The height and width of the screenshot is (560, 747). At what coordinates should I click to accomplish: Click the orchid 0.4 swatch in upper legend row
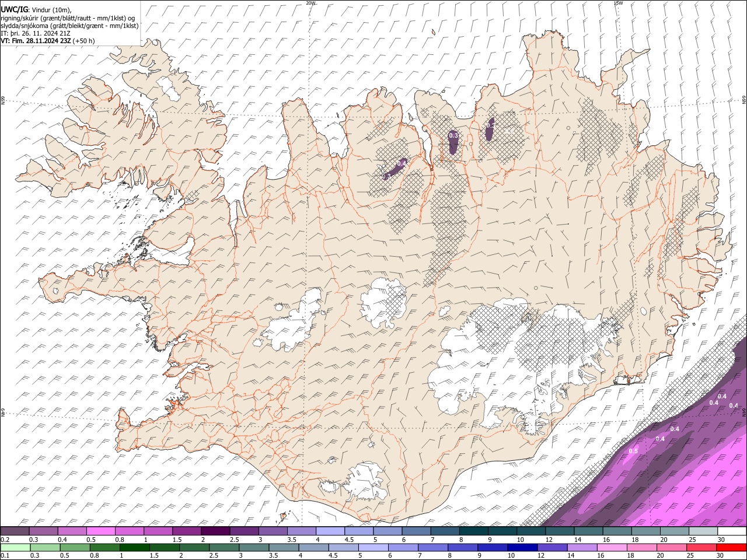(x=72, y=531)
